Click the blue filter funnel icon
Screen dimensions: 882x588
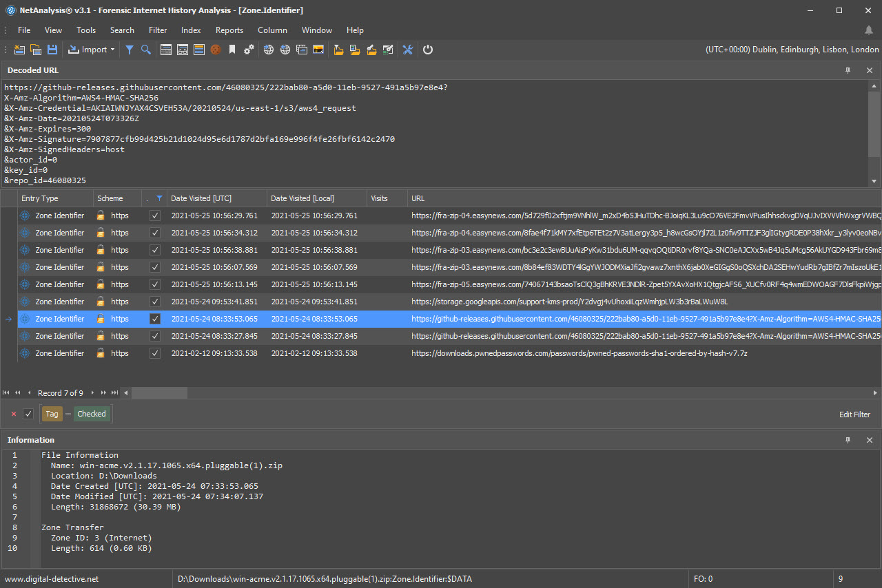129,50
